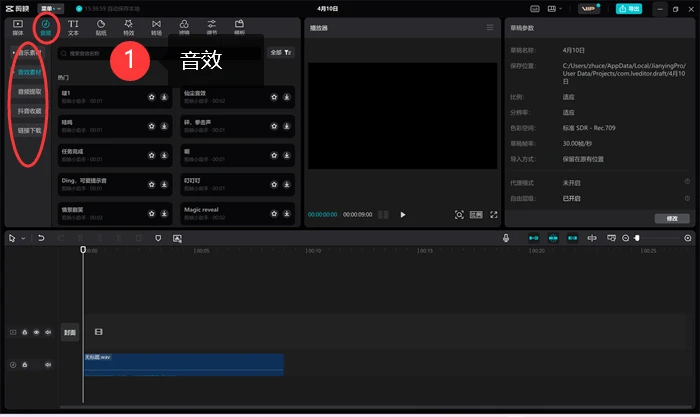This screenshot has height=417, width=700.
Task: Click the 导出 export button
Action: coord(629,8)
